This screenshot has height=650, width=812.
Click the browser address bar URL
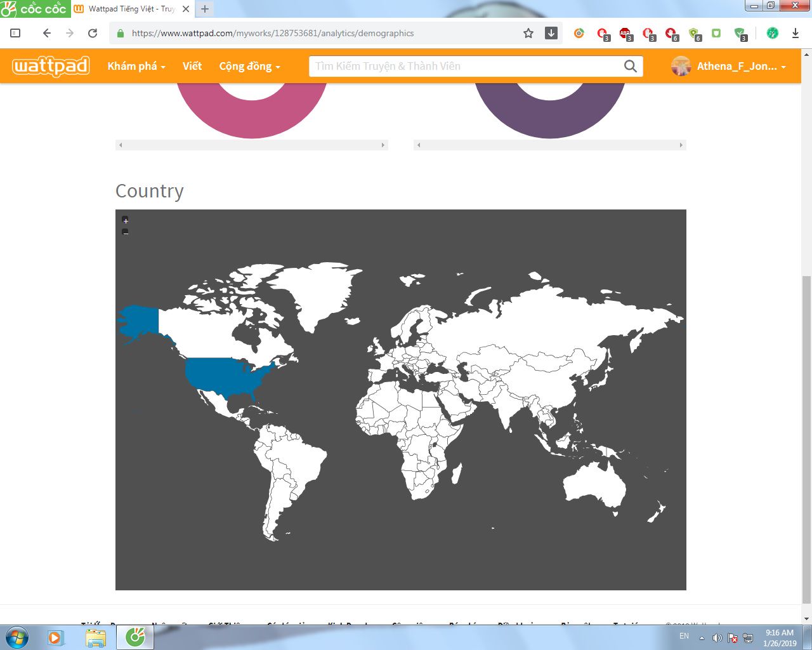273,33
